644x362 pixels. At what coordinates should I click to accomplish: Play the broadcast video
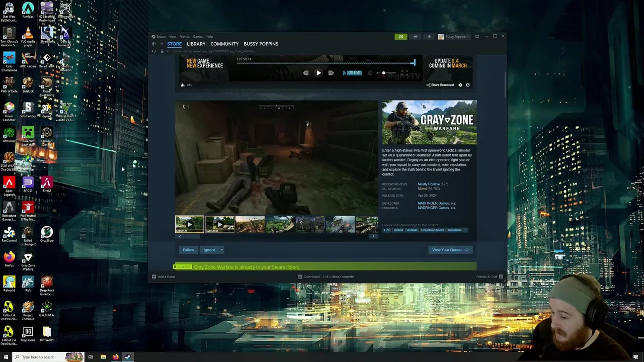318,73
